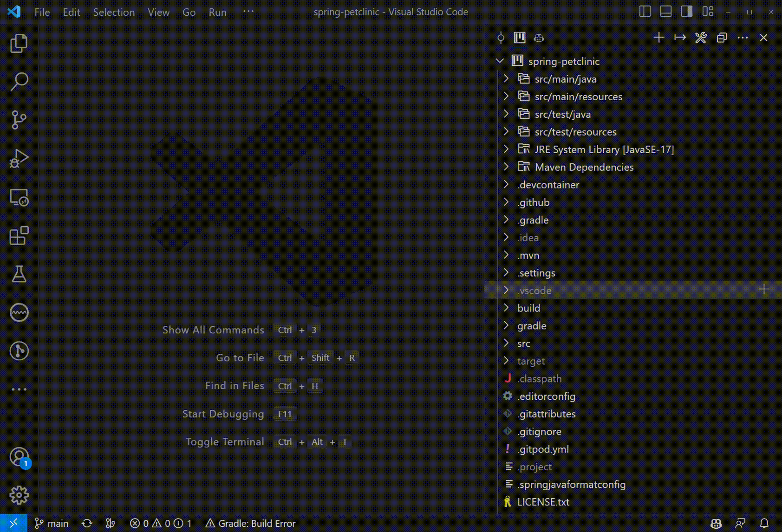Switch to the Java Projects tab icon

click(520, 38)
